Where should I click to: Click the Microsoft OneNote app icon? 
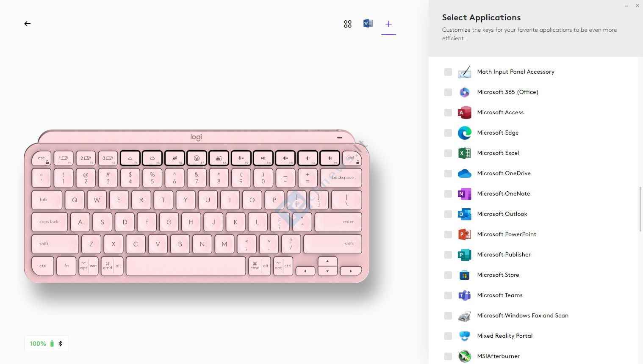(x=465, y=194)
